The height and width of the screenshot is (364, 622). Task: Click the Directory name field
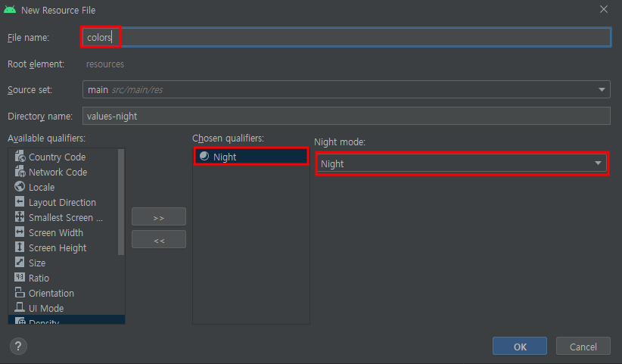click(x=347, y=116)
